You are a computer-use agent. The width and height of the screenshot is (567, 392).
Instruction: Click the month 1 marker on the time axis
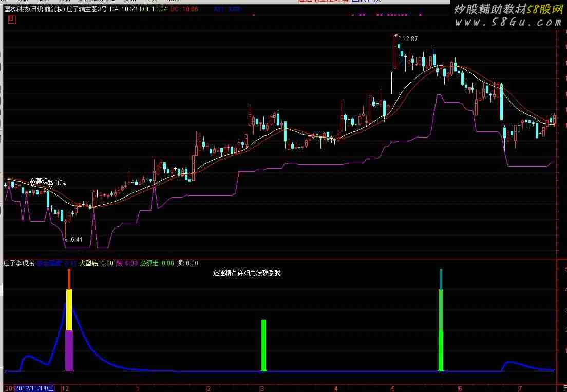pyautogui.click(x=138, y=388)
